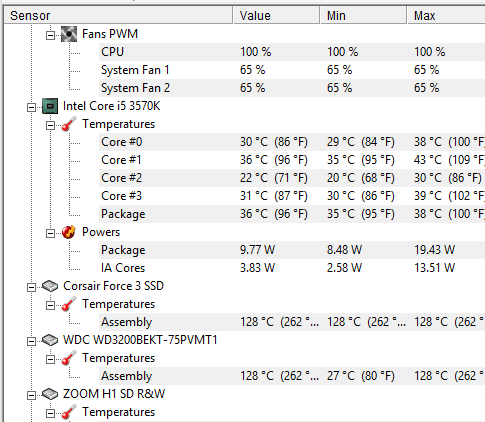Collapse the Powers section
Image resolution: width=485 pixels, height=422 pixels.
pyautogui.click(x=50, y=233)
